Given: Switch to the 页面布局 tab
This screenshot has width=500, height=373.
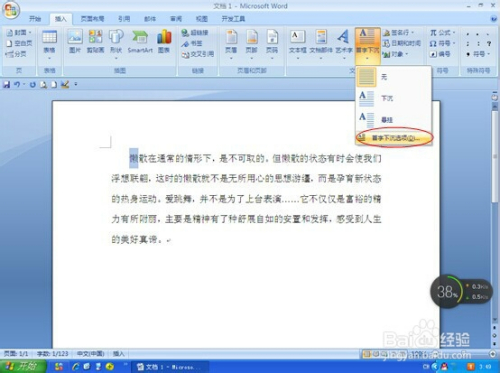Looking at the screenshot, I should click(x=92, y=19).
